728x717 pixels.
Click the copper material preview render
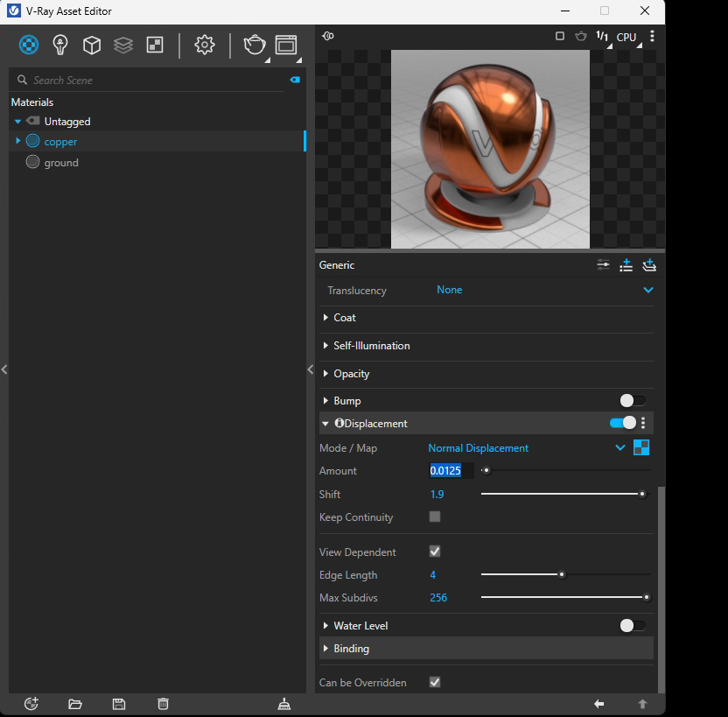pyautogui.click(x=490, y=149)
